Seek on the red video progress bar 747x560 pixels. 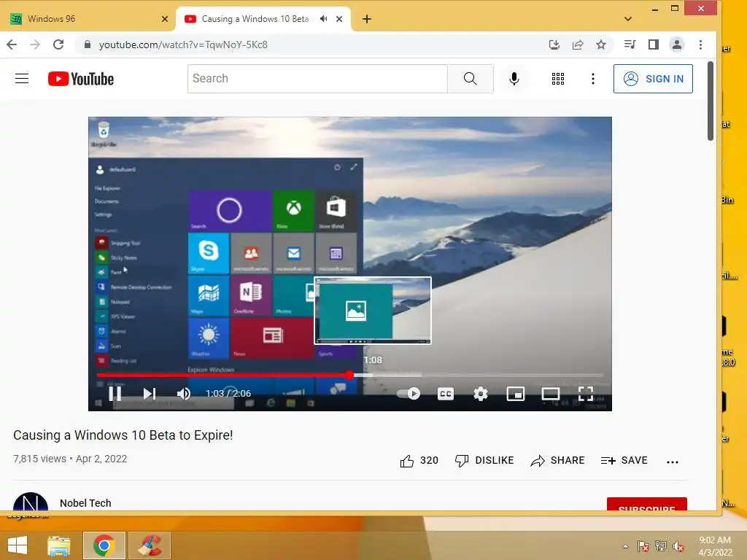tap(349, 376)
